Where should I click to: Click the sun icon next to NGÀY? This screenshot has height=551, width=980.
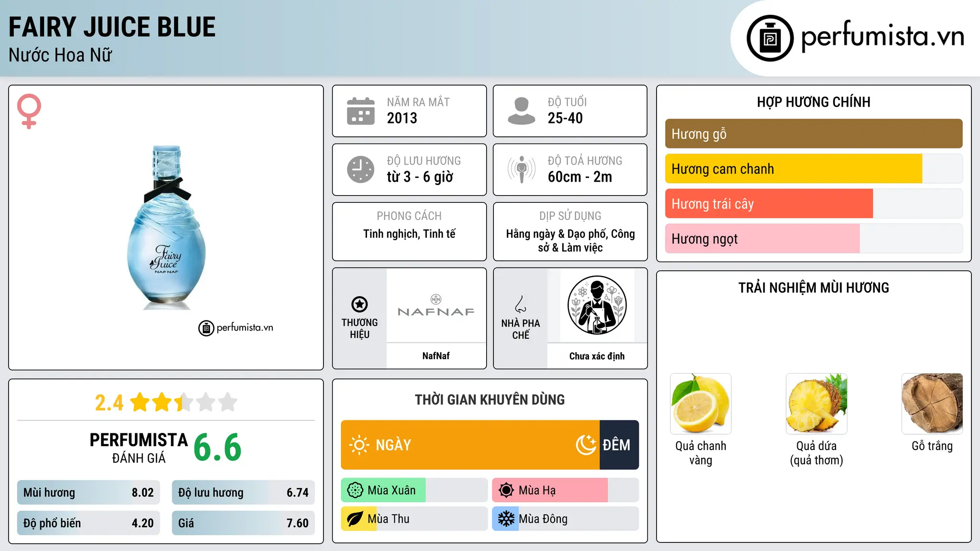pyautogui.click(x=359, y=445)
